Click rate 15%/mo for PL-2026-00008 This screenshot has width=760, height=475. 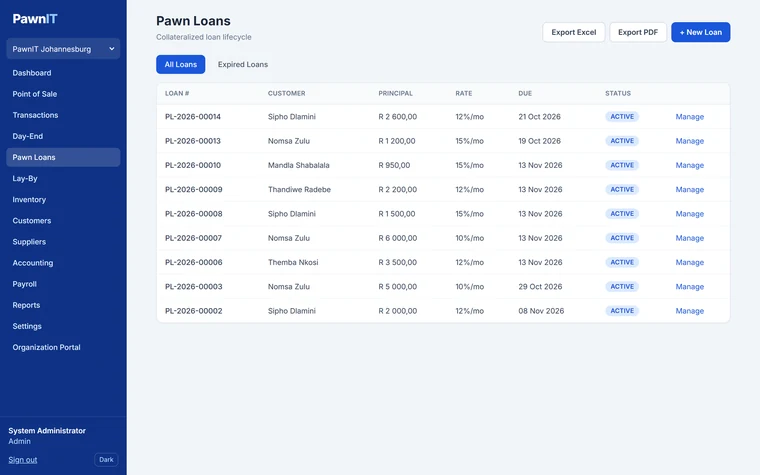tap(470, 214)
